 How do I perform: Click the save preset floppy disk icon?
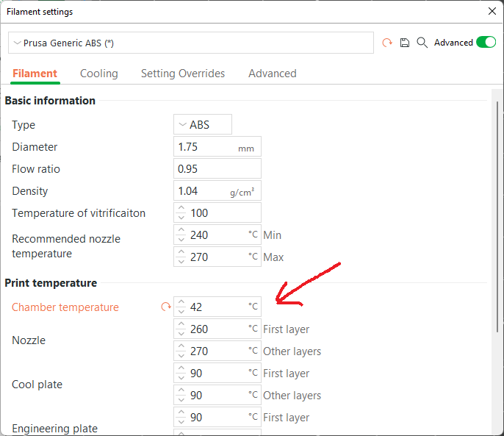[x=405, y=43]
